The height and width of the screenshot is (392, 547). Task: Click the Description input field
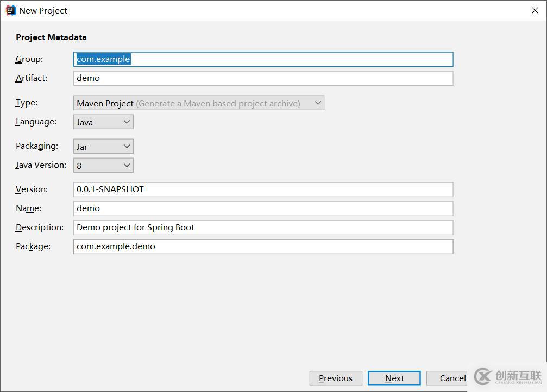pyautogui.click(x=263, y=227)
